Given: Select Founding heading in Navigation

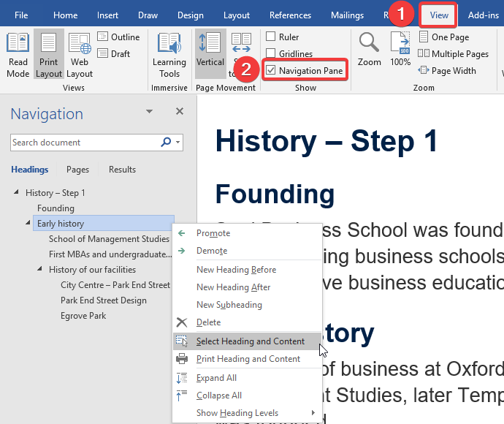Looking at the screenshot, I should 56,208.
